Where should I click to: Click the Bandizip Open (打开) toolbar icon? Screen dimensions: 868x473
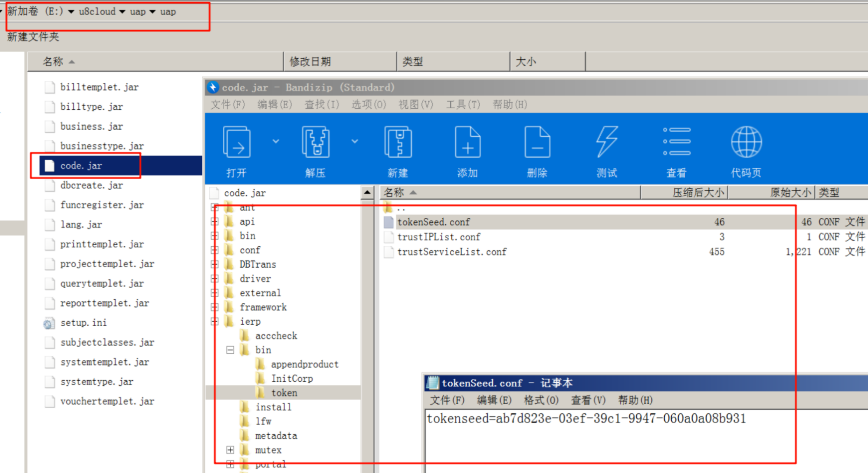pos(236,142)
